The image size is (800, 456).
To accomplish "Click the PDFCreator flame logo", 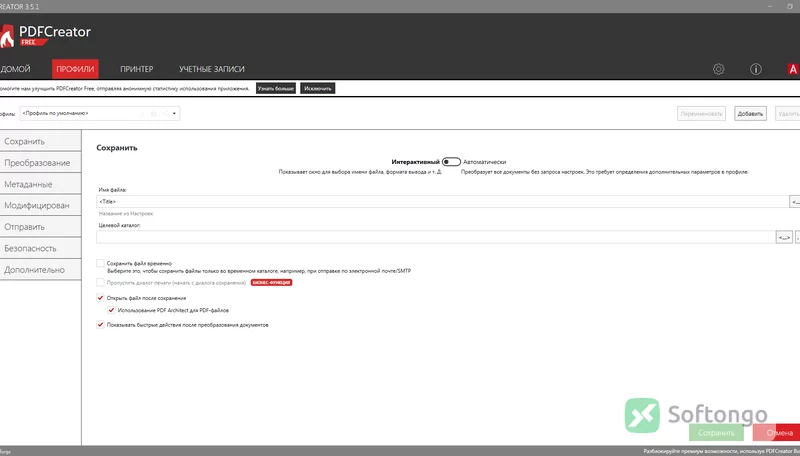I will pos(7,36).
